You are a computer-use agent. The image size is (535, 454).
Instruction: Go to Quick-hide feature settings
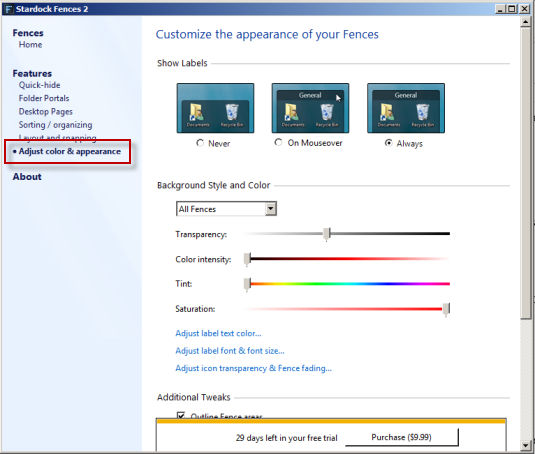tap(40, 85)
